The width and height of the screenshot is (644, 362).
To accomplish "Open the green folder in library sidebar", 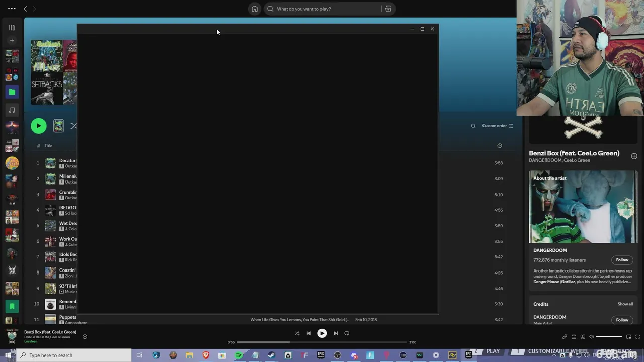I will 12,92.
